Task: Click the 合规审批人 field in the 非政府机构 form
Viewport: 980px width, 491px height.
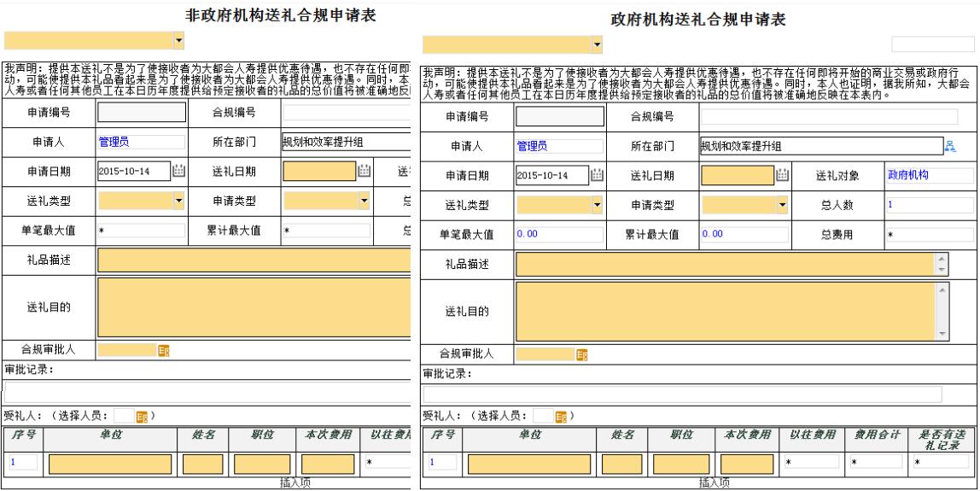Action: click(127, 350)
